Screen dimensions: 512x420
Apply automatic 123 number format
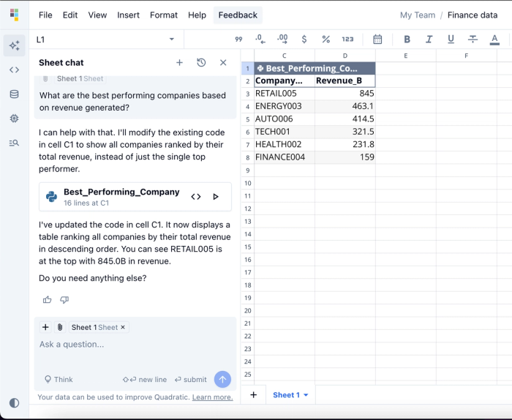[x=347, y=40]
